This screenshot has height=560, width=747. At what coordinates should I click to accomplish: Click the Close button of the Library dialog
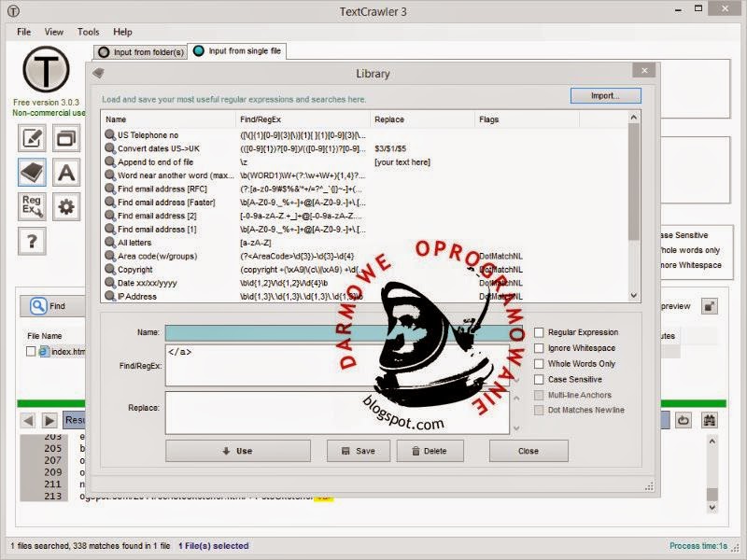click(528, 451)
